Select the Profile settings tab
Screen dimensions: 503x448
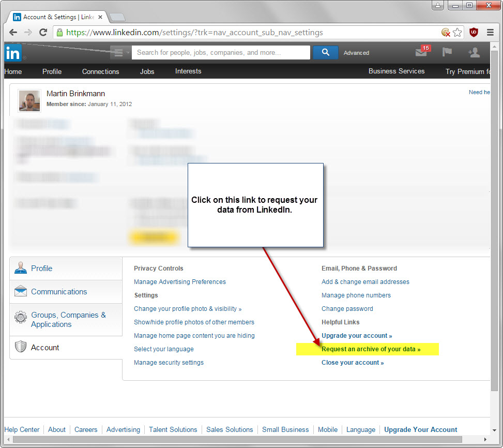pyautogui.click(x=66, y=268)
